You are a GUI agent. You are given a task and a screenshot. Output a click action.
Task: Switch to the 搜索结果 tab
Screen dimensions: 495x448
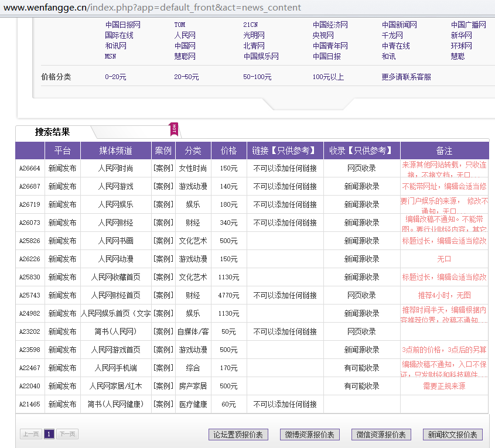coord(52,132)
